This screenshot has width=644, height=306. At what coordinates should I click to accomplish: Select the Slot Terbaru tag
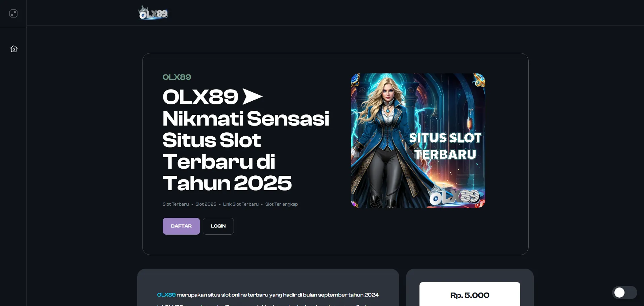(175, 204)
